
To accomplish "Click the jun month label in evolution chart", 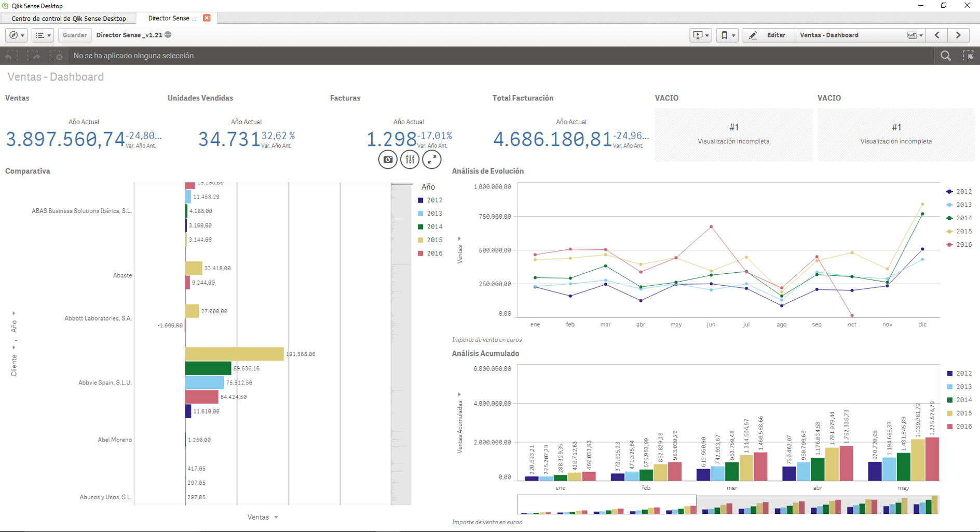I will point(711,325).
